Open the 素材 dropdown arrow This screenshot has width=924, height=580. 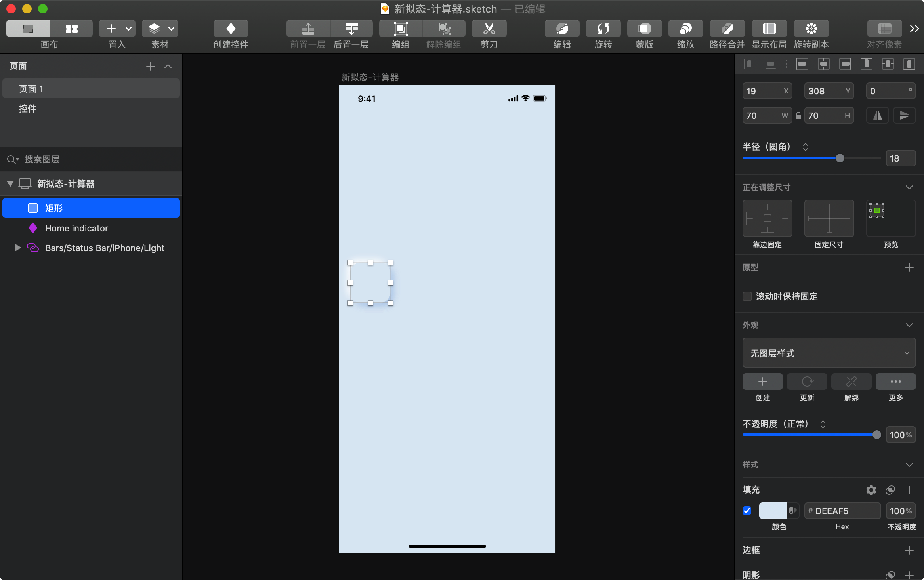point(172,29)
